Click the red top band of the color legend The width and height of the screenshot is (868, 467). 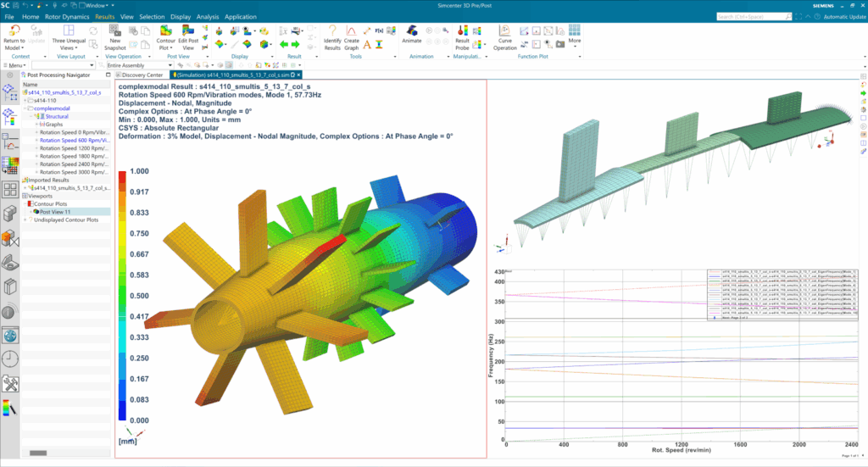(122, 178)
